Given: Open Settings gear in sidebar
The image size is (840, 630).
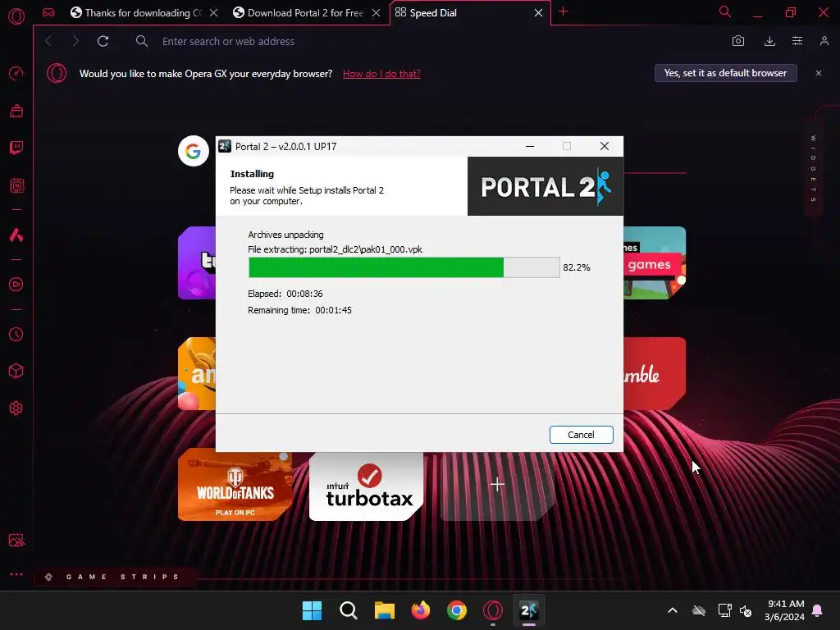Looking at the screenshot, I should pos(16,409).
